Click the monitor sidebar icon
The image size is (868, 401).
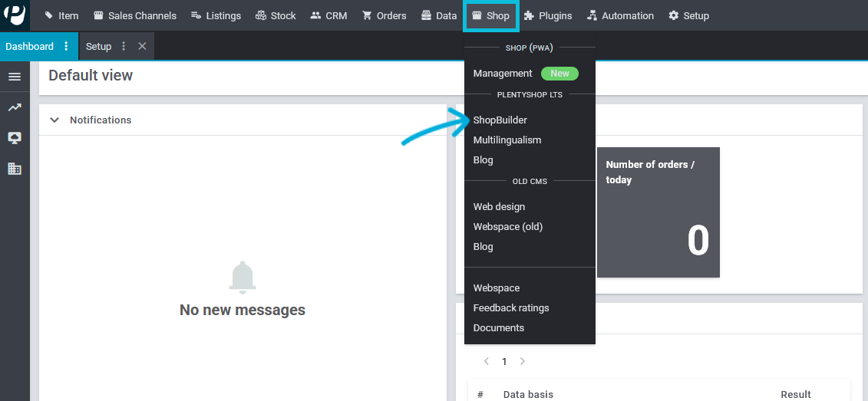[x=15, y=138]
